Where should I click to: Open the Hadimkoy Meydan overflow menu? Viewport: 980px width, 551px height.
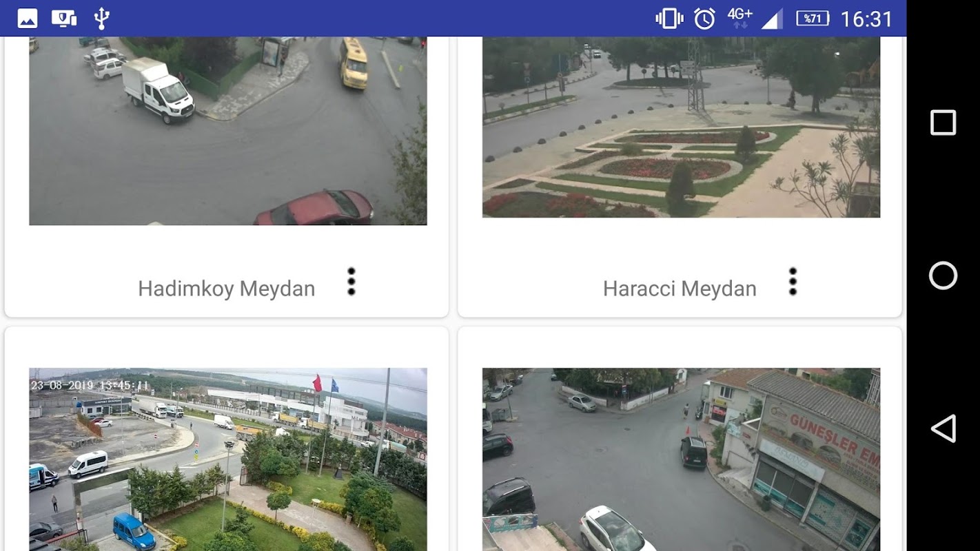point(351,282)
